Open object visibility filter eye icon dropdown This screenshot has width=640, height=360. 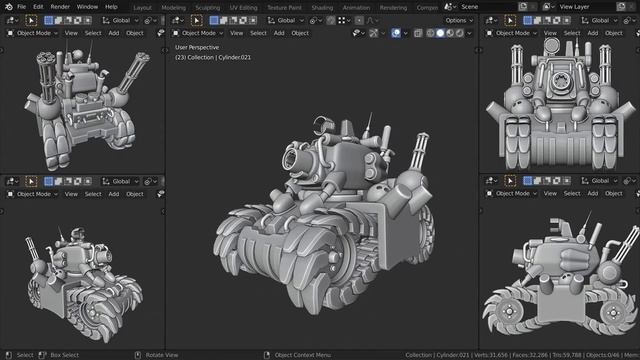pyautogui.click(x=358, y=33)
